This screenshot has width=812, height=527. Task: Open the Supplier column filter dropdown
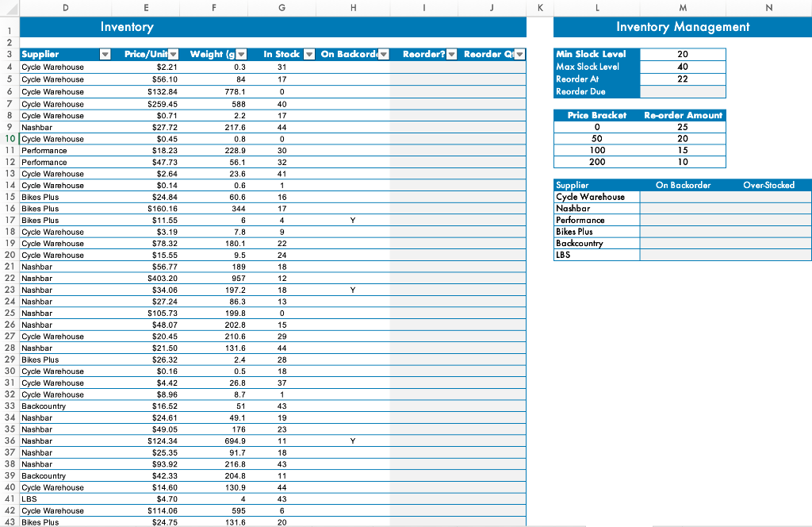[x=105, y=54]
